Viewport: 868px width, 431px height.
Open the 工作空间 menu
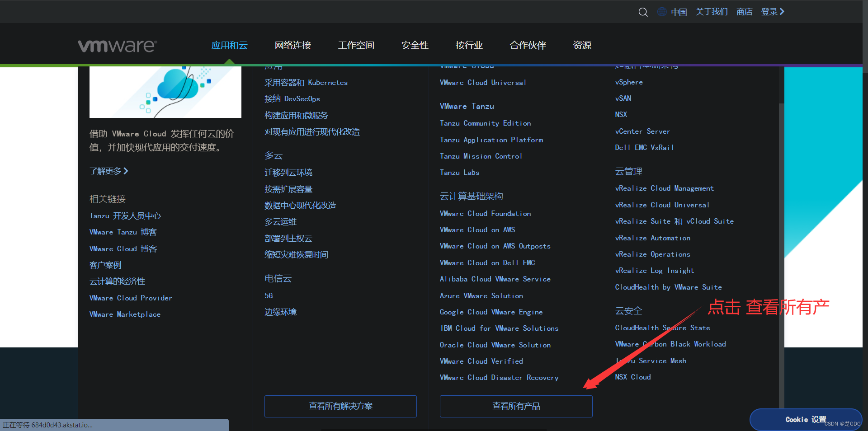356,45
